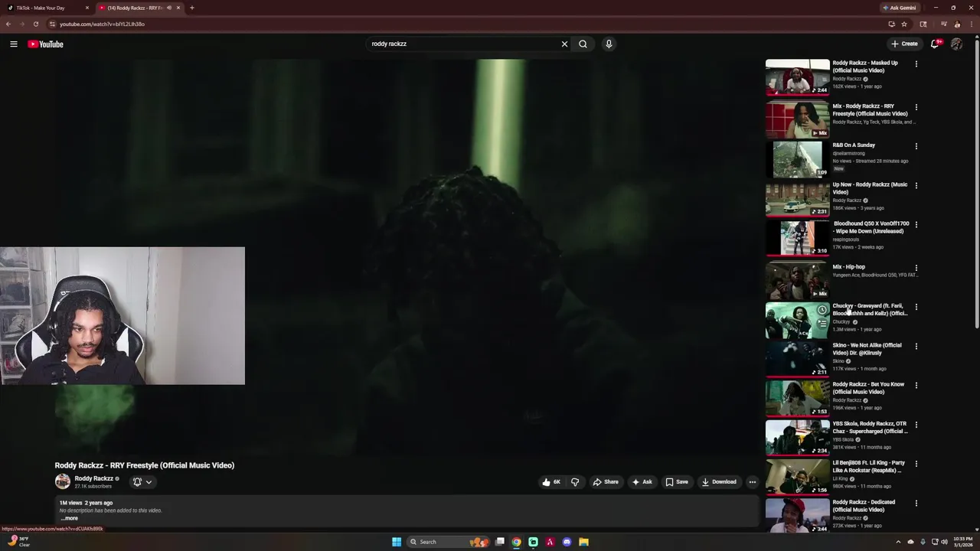Image resolution: width=980 pixels, height=551 pixels.
Task: Select the Roddy Rackzz YouTube tab
Action: tap(140, 8)
